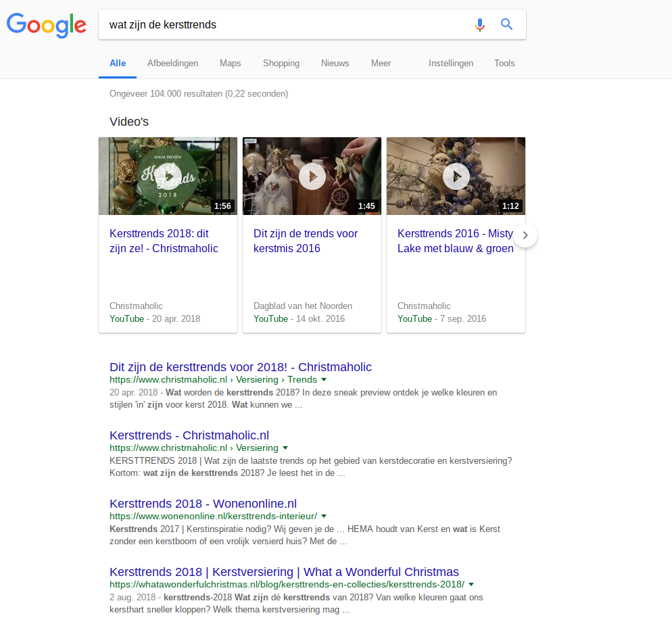
Task: Click the 1:12 video duration badge
Action: pos(511,206)
